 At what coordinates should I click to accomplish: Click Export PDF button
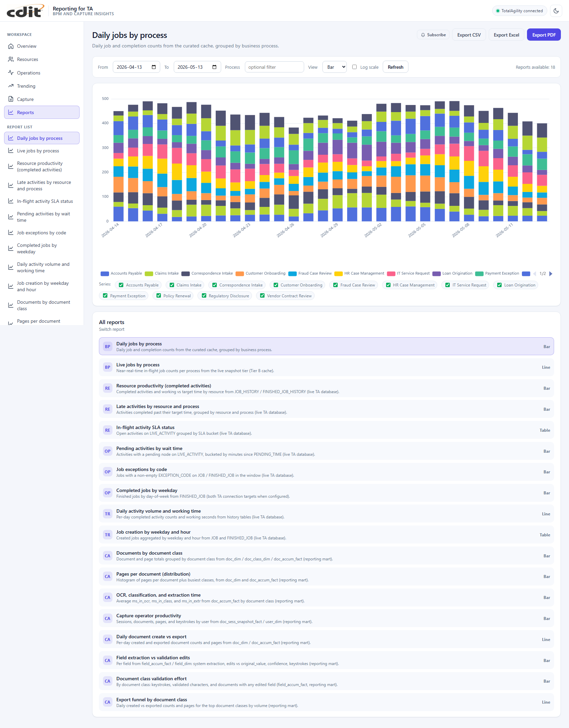pos(544,35)
